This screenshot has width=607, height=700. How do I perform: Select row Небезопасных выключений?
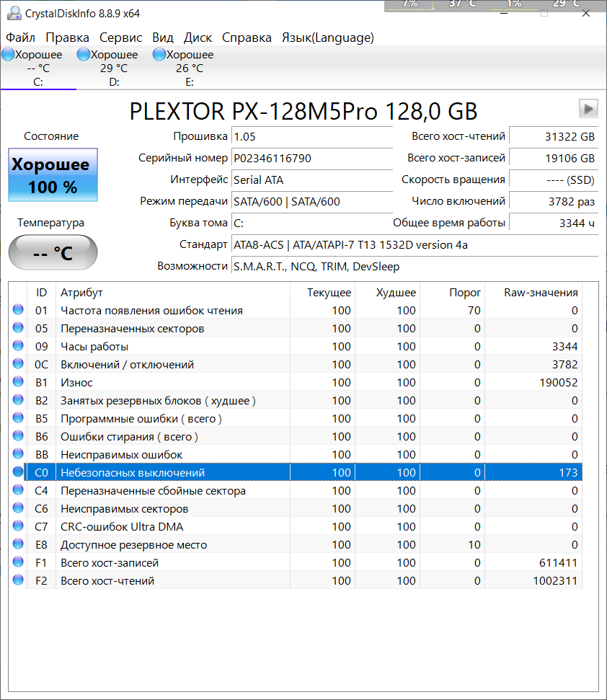[x=296, y=472]
